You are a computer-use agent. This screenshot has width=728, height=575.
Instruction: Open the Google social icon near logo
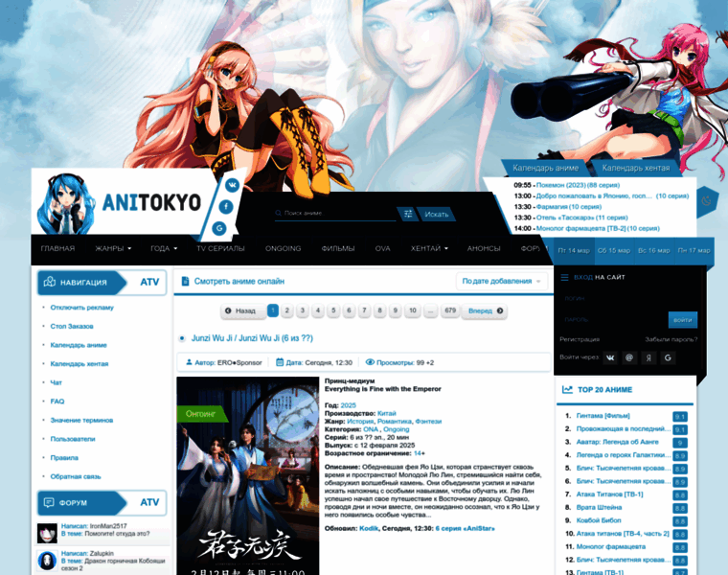pos(219,228)
